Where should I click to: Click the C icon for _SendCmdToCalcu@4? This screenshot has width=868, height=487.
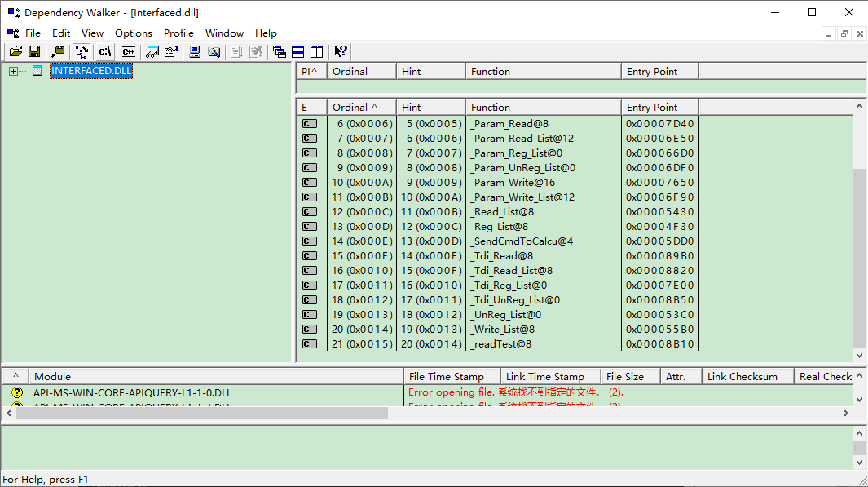(x=310, y=241)
